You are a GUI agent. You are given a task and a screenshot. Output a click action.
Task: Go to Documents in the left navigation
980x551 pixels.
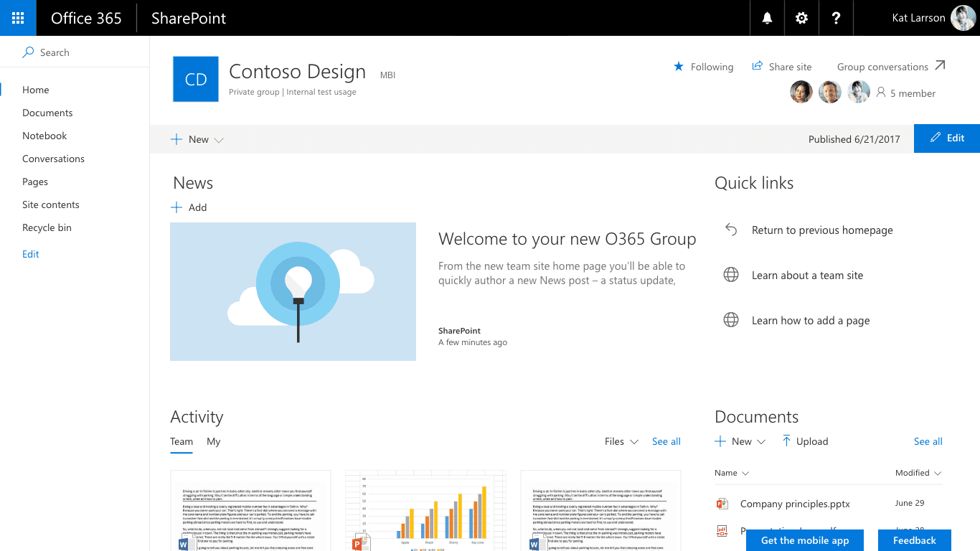(47, 113)
